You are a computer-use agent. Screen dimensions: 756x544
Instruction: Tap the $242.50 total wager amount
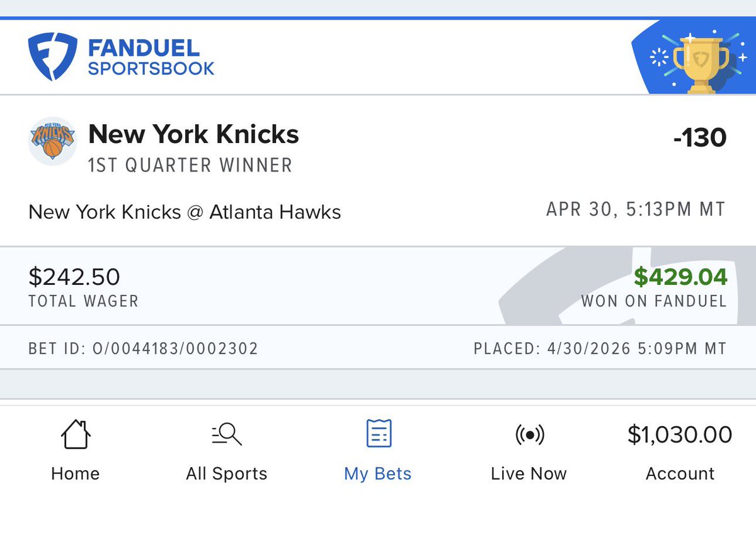tap(74, 277)
